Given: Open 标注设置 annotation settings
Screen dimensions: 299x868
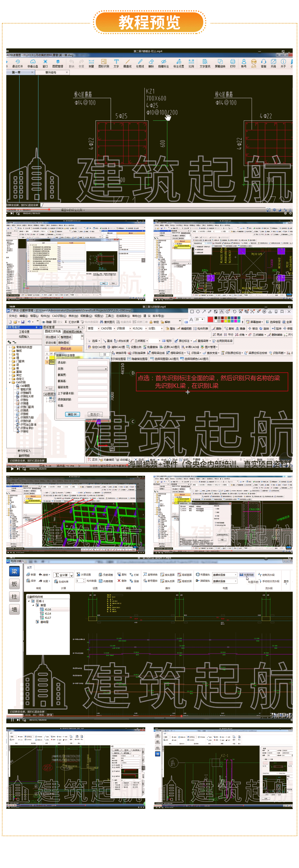Looking at the screenshot, I should 178,64.
